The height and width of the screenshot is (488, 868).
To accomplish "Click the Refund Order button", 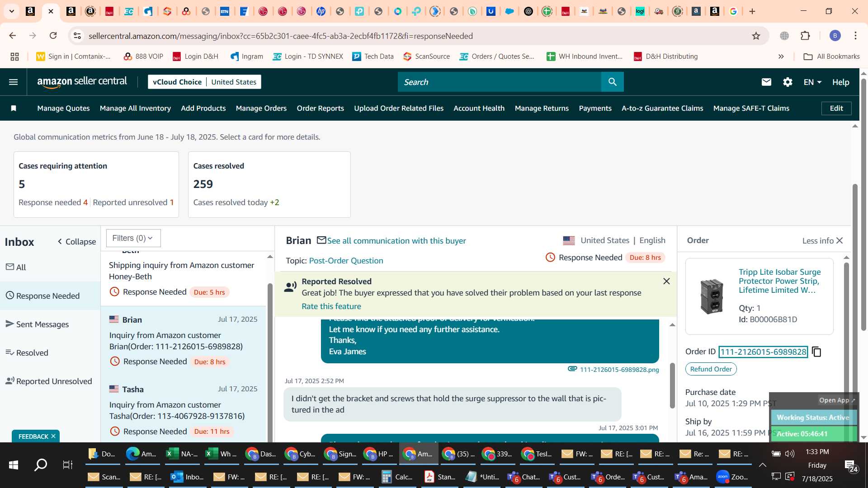I will [x=711, y=369].
